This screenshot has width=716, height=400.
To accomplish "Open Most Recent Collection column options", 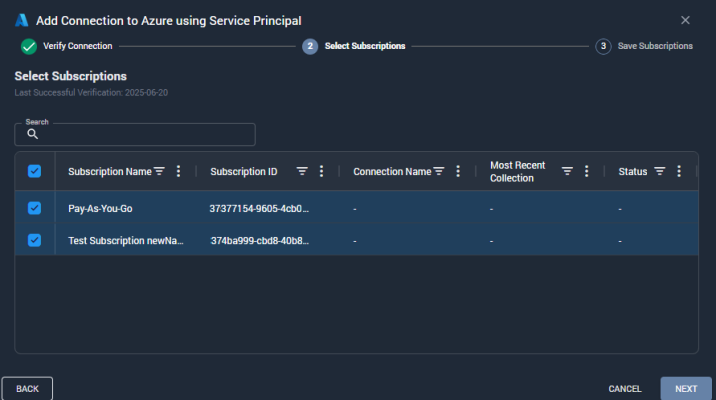I will click(587, 171).
